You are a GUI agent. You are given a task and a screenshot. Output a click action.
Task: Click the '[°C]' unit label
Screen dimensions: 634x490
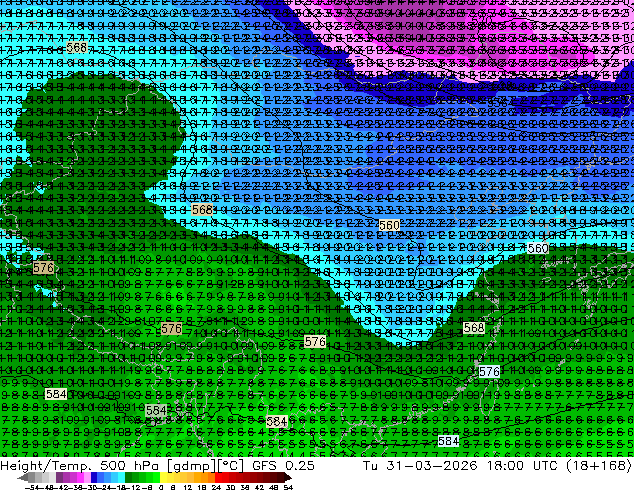click(x=231, y=466)
